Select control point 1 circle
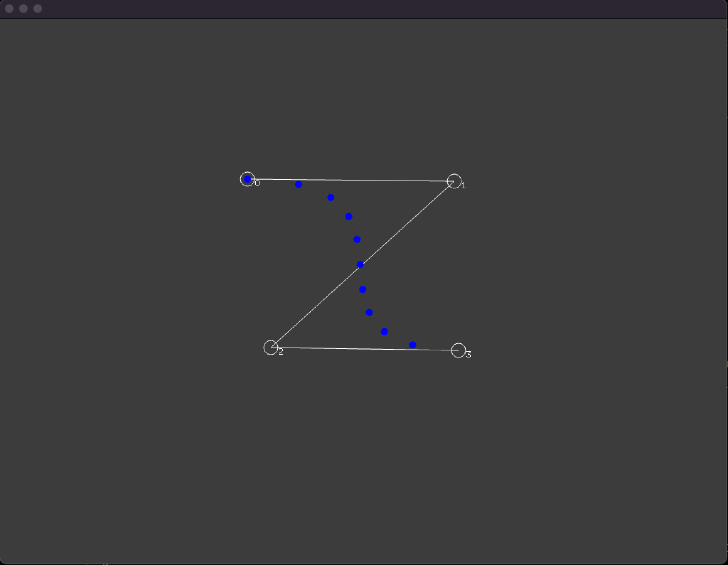This screenshot has width=728, height=565. tap(454, 181)
